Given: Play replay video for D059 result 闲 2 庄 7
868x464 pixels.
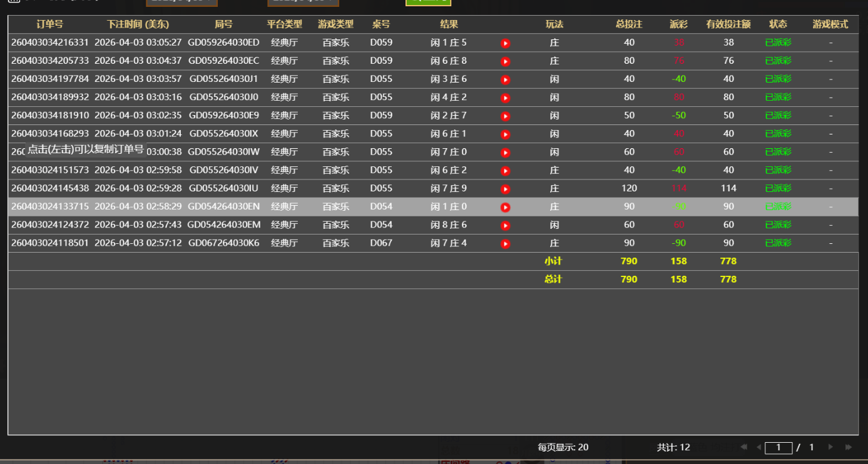Looking at the screenshot, I should coord(505,116).
